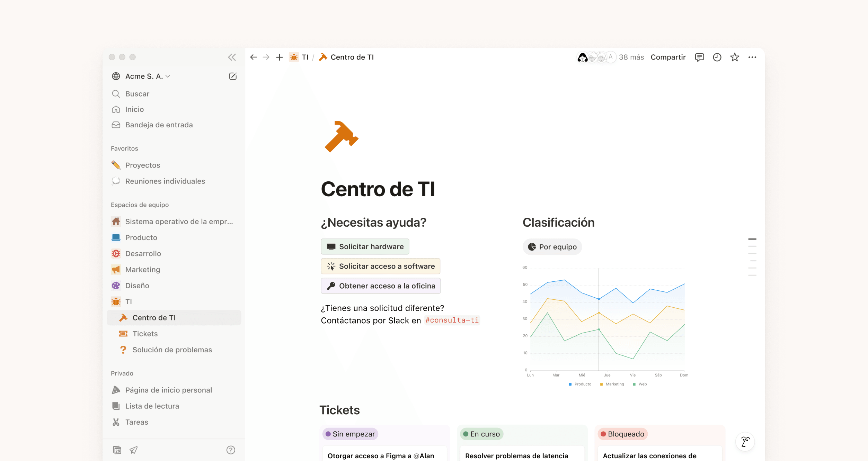Go back with the left arrow
Screen dimensions: 868x461
click(x=254, y=57)
